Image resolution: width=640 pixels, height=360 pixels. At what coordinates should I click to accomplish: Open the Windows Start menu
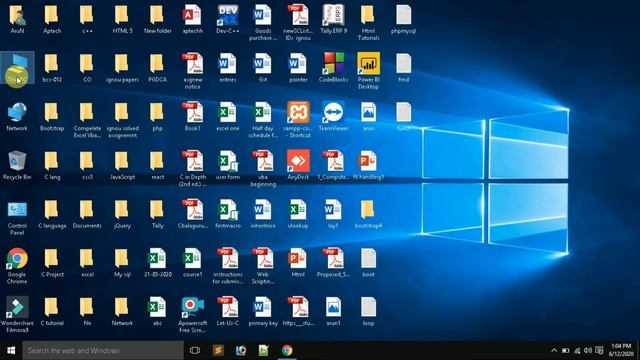point(11,350)
